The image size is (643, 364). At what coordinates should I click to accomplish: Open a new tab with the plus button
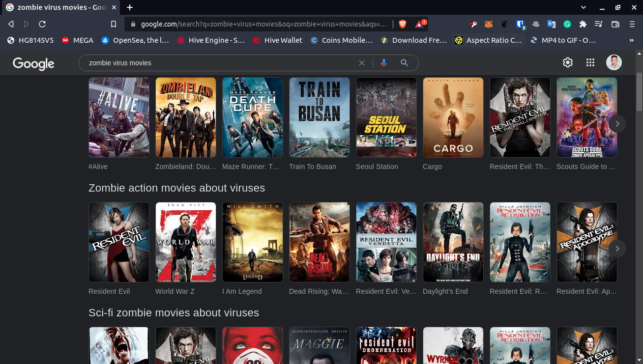[x=130, y=7]
